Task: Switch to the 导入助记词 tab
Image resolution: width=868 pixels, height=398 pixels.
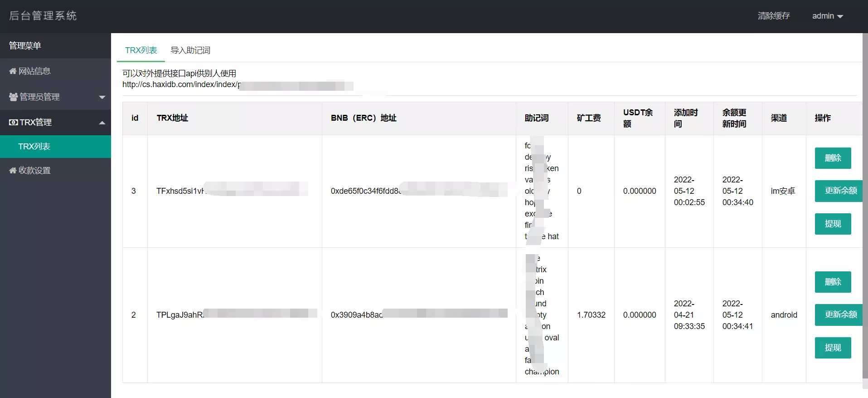Action: point(190,50)
